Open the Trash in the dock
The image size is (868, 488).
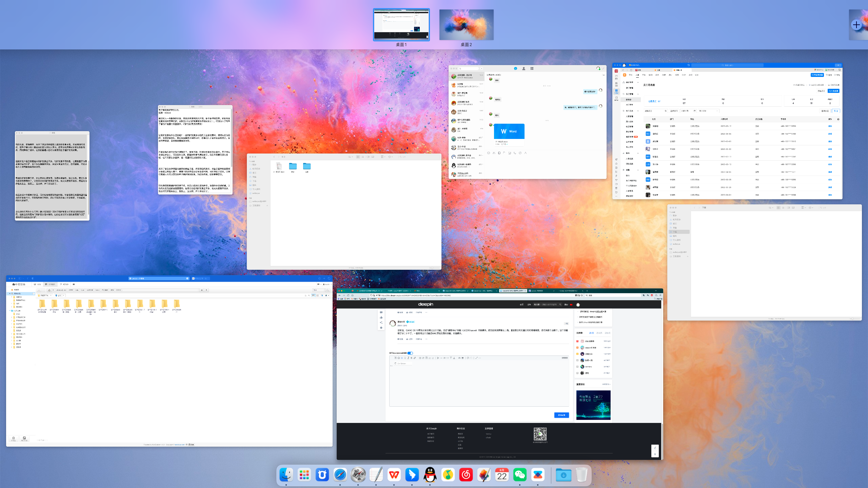(x=581, y=475)
